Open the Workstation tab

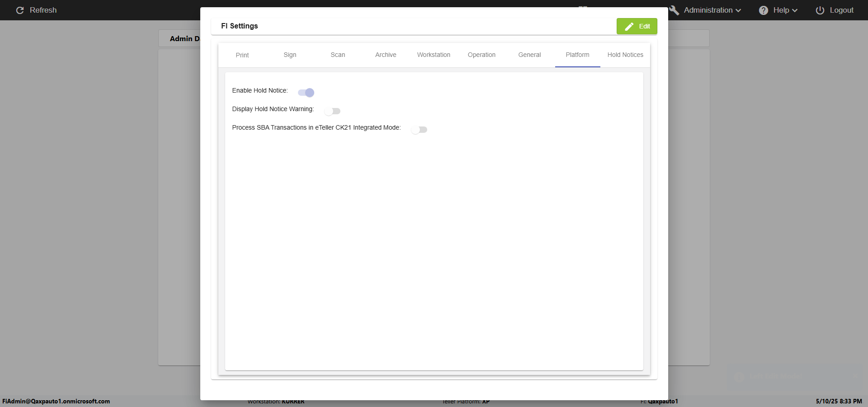coord(434,55)
